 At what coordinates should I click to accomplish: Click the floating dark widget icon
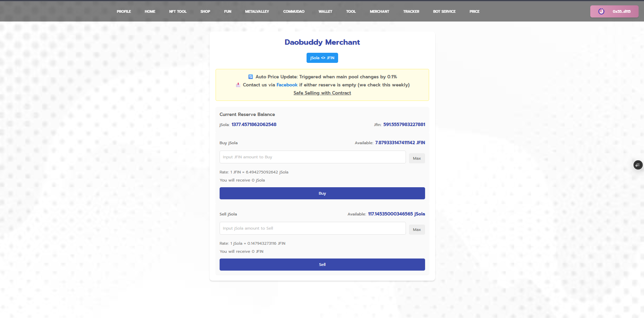pos(638,165)
